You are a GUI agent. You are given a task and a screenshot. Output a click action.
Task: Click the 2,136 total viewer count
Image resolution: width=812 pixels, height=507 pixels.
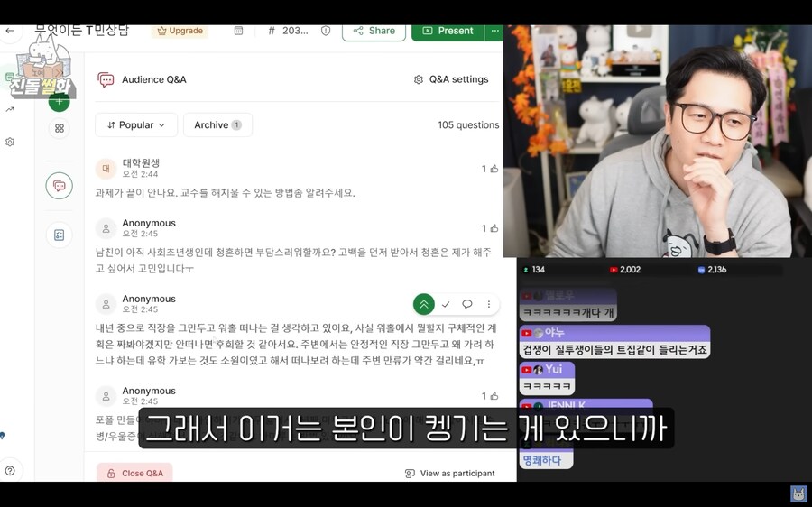tap(713, 270)
